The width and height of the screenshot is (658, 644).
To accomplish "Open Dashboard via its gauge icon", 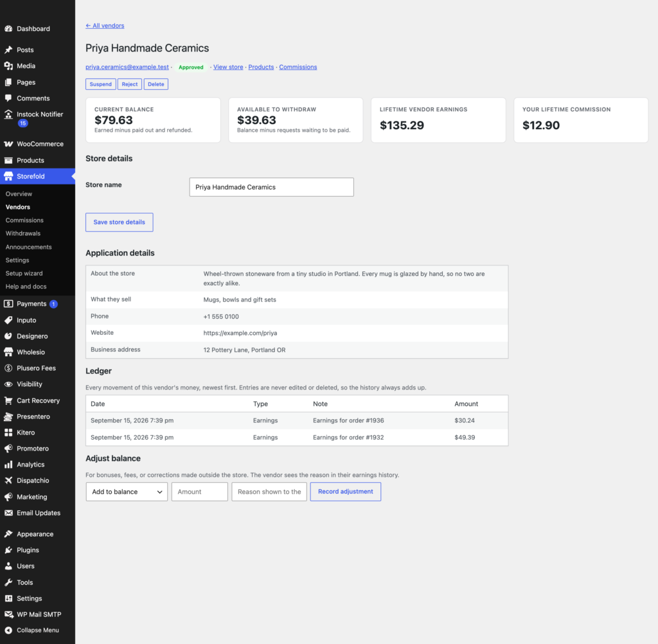I will point(8,28).
